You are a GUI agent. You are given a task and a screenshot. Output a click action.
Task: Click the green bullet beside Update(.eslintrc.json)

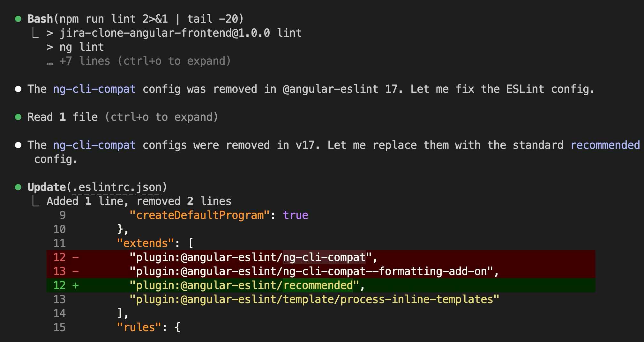click(18, 187)
